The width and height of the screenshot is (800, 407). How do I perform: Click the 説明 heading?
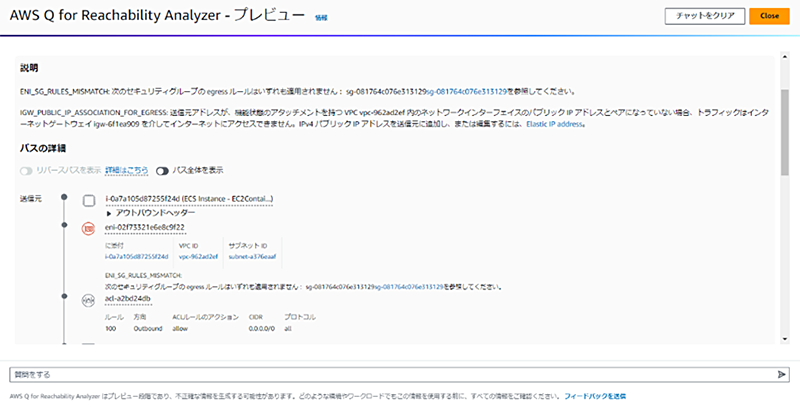(29, 68)
